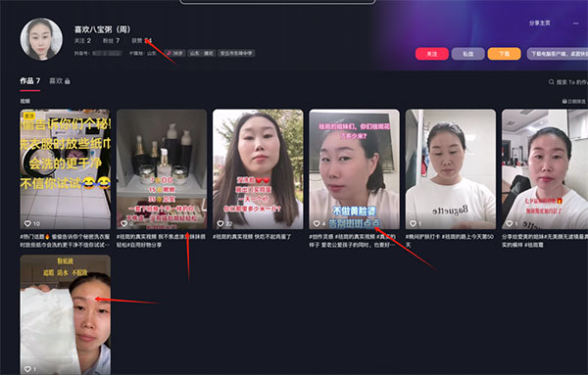Send a message via 私信 button
The image size is (588, 375).
(x=468, y=54)
